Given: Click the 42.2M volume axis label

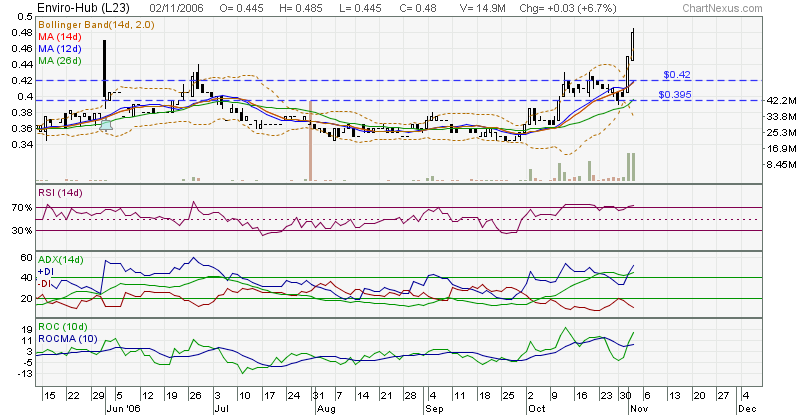Looking at the screenshot, I should [x=781, y=101].
